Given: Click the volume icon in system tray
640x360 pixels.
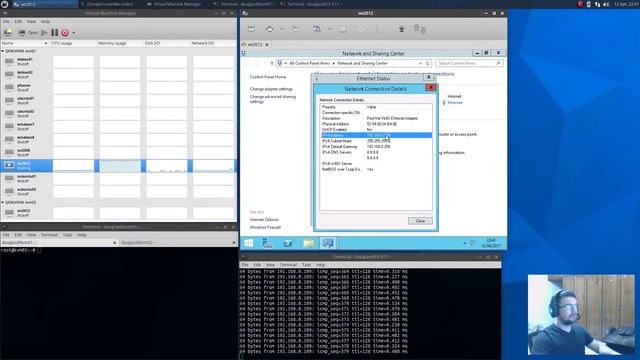Looking at the screenshot, I should (x=606, y=4).
